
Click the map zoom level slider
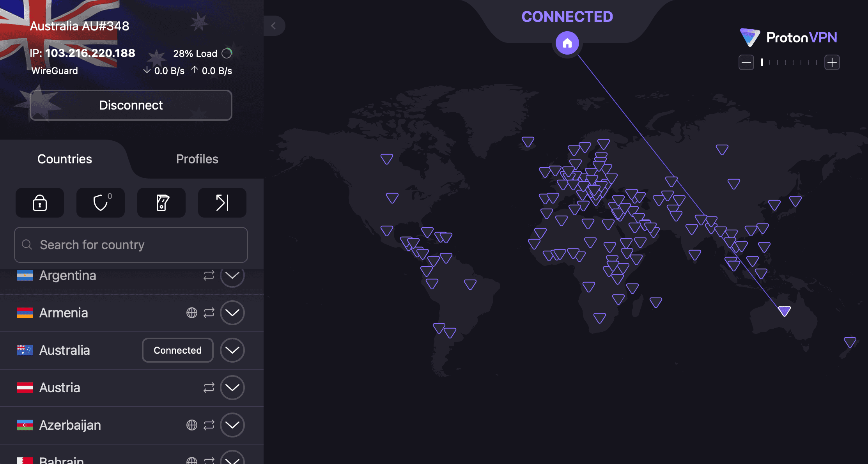point(789,62)
